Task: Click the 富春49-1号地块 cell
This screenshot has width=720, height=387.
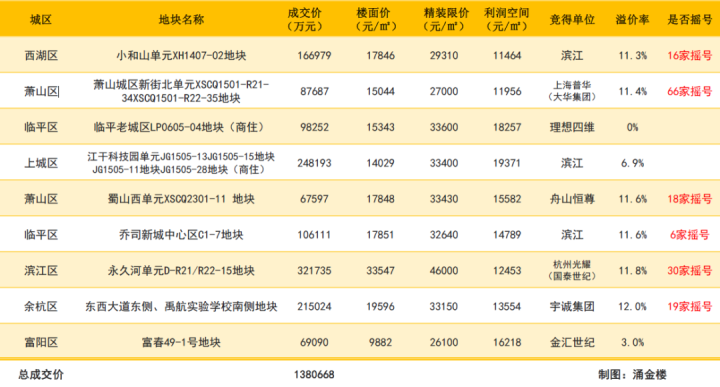Action: coord(181,342)
